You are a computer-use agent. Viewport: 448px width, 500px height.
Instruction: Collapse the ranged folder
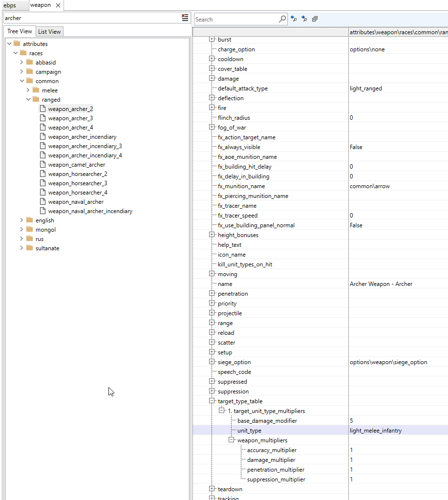point(28,99)
